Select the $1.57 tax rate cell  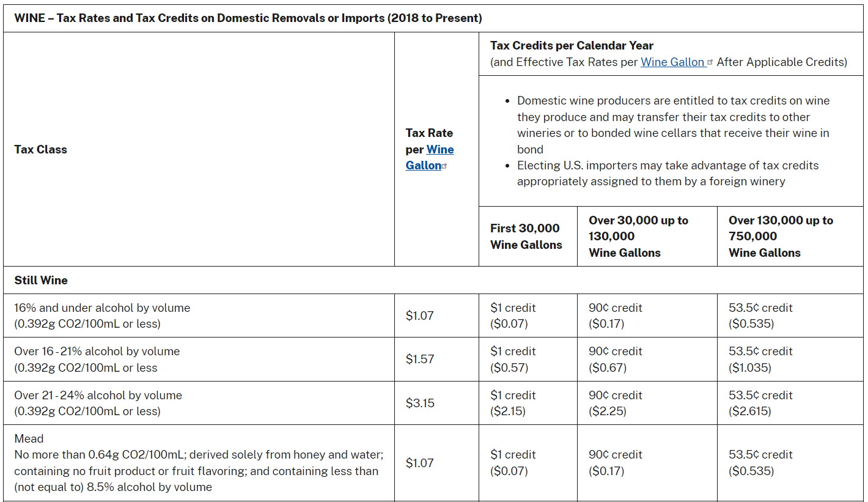pos(420,359)
